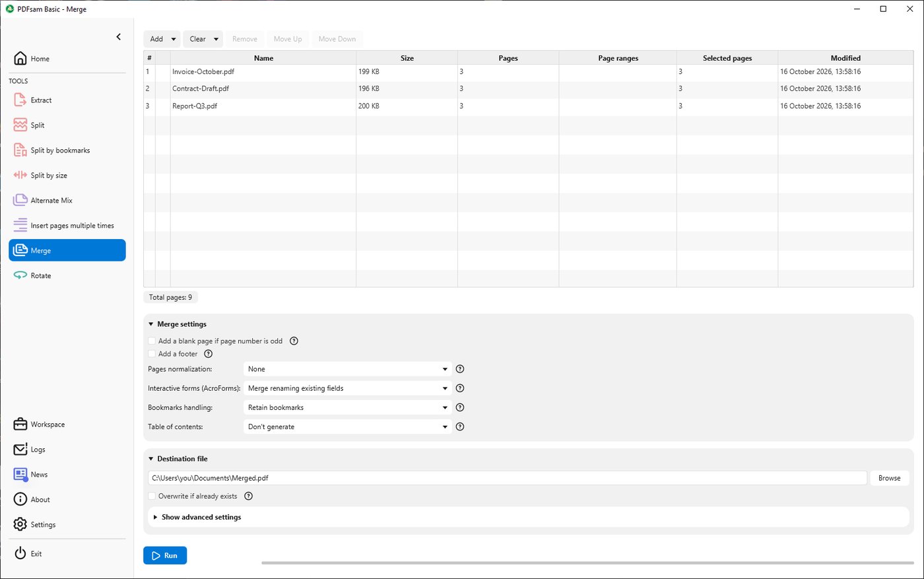The height and width of the screenshot is (579, 924).
Task: Click the destination file path field
Action: (x=507, y=478)
